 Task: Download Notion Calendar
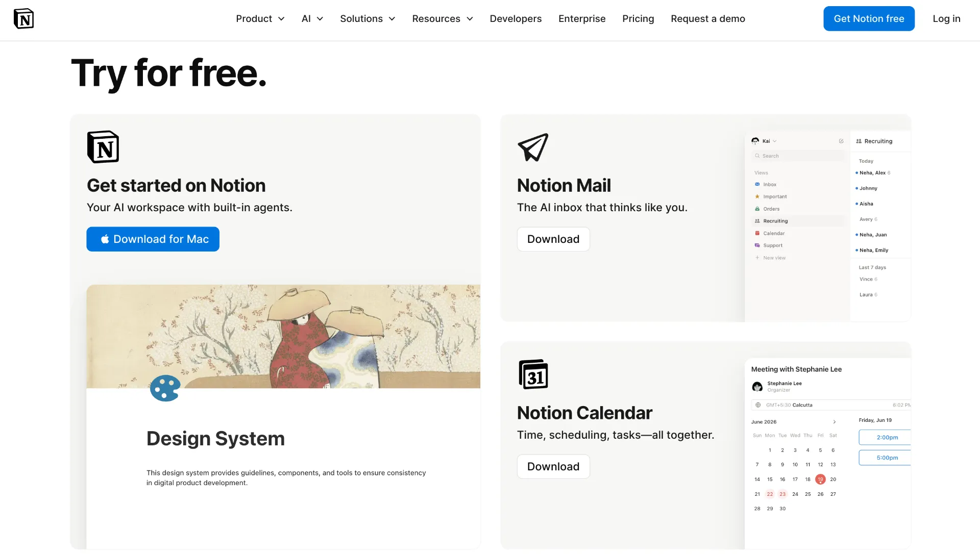tap(553, 467)
